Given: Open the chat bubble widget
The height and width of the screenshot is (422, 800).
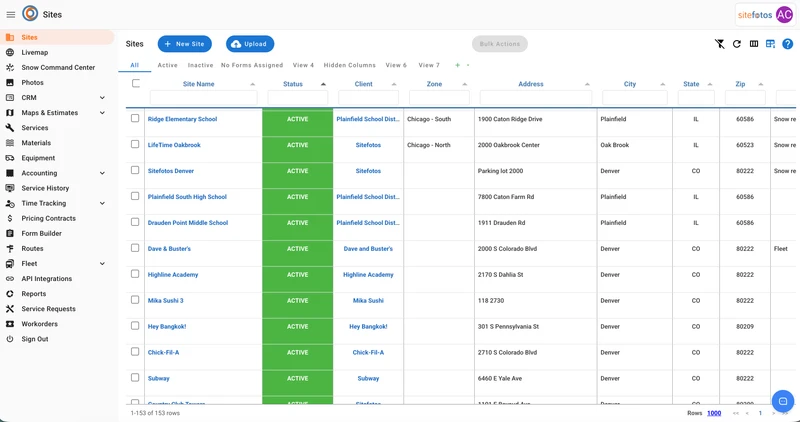Looking at the screenshot, I should click(783, 401).
